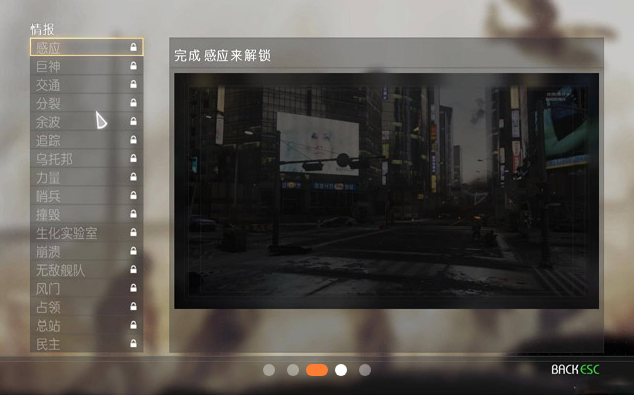Click the 情报 section title

(42, 29)
